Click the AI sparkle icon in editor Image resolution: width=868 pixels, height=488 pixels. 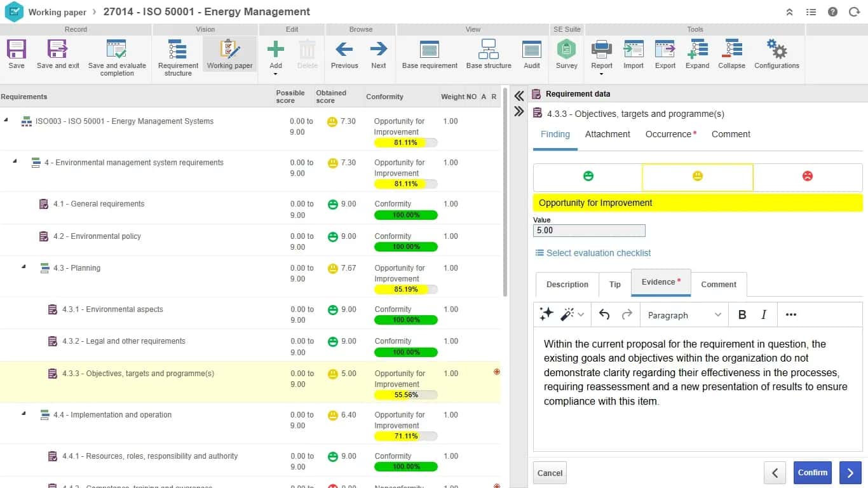coord(546,315)
